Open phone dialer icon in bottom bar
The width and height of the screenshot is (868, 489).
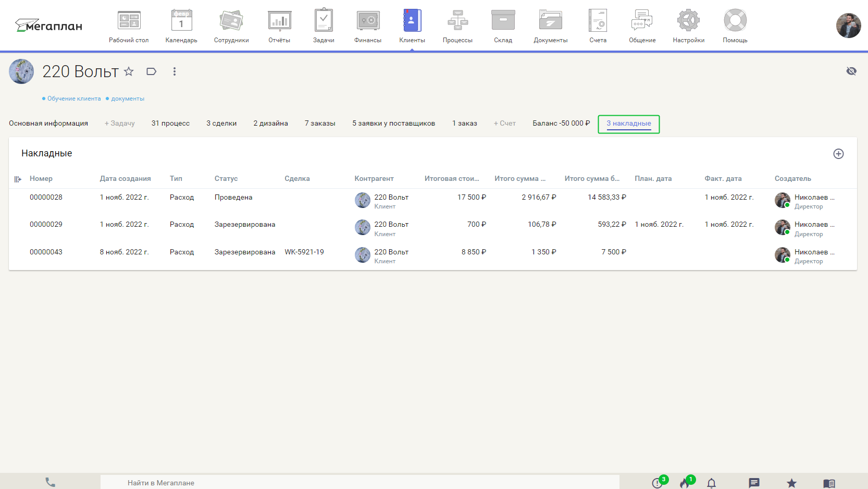click(x=50, y=482)
